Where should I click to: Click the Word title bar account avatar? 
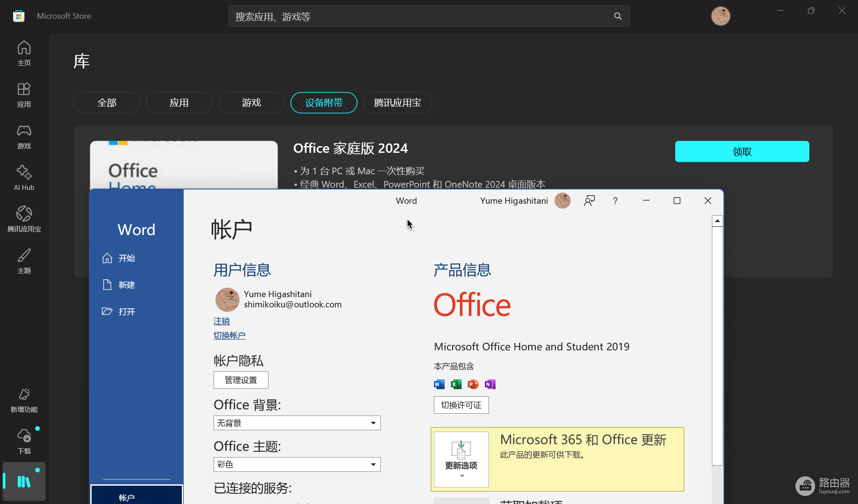pos(563,201)
